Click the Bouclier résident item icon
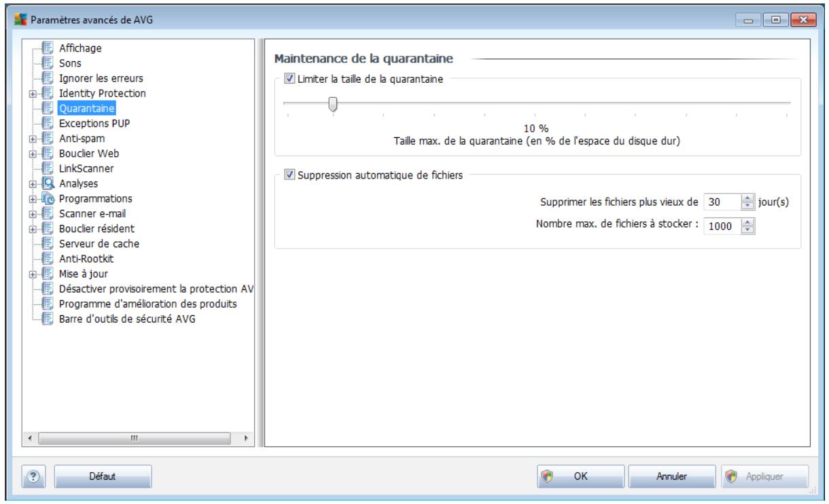Screen dimensions: 829x504 click(x=47, y=228)
